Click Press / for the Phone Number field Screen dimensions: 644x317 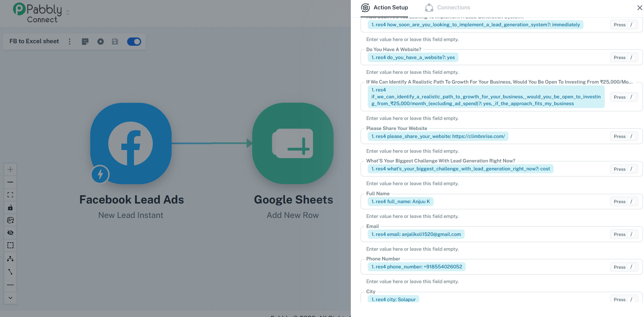624,267
